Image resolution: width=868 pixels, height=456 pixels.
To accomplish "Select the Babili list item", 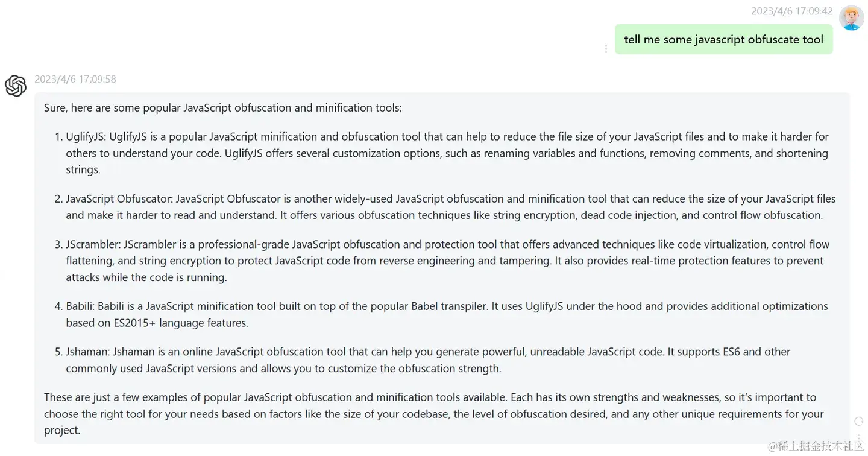I will [446, 315].
